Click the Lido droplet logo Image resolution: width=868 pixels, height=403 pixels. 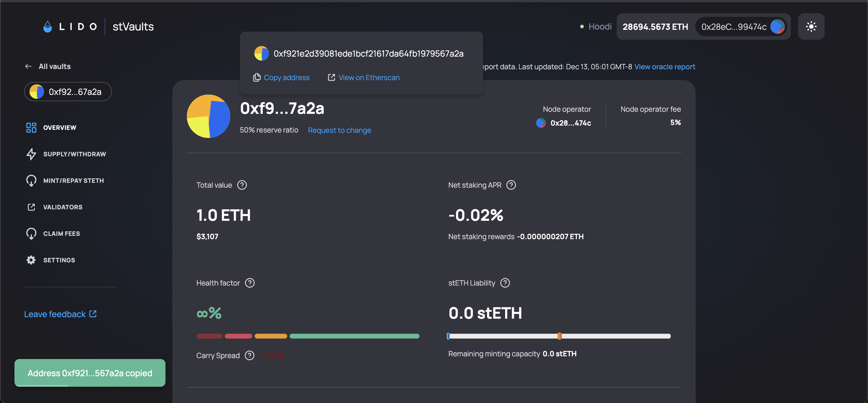point(48,27)
